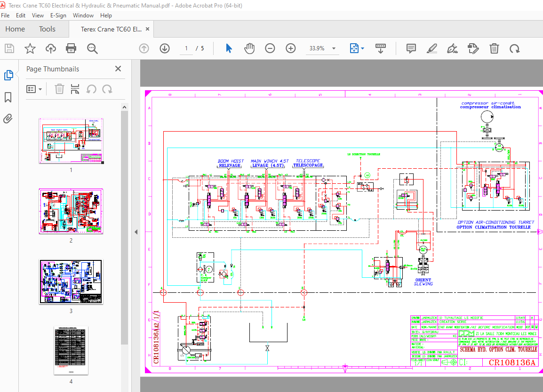
Task: Click 'compresseur climatisation' label
Action: (x=490, y=107)
